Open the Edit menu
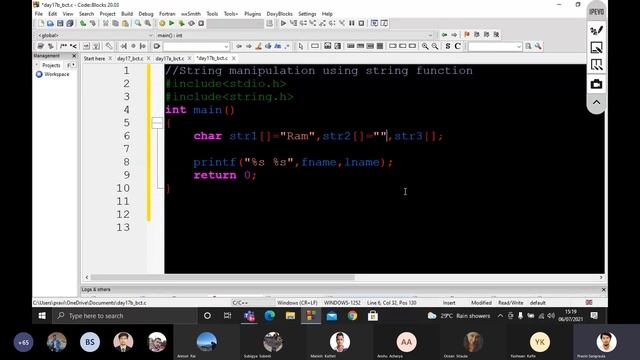The width and height of the screenshot is (640, 360). [53, 14]
